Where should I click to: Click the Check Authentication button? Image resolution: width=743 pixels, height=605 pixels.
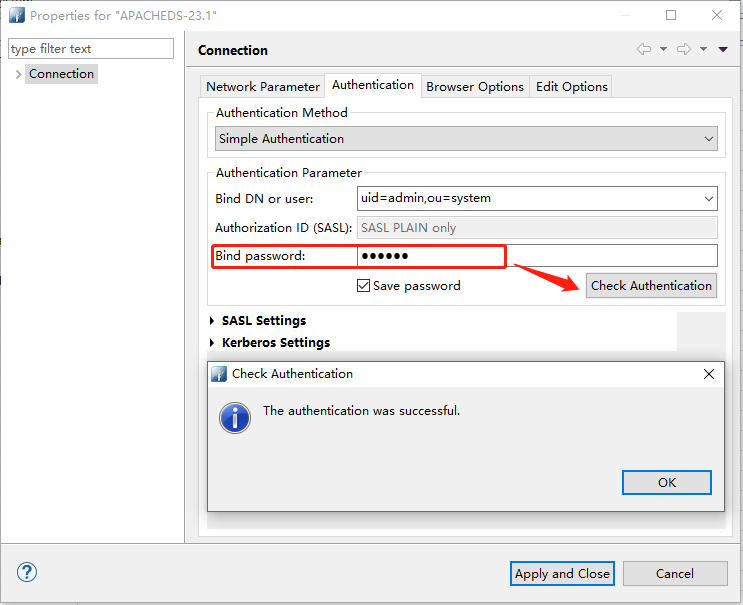pos(651,286)
